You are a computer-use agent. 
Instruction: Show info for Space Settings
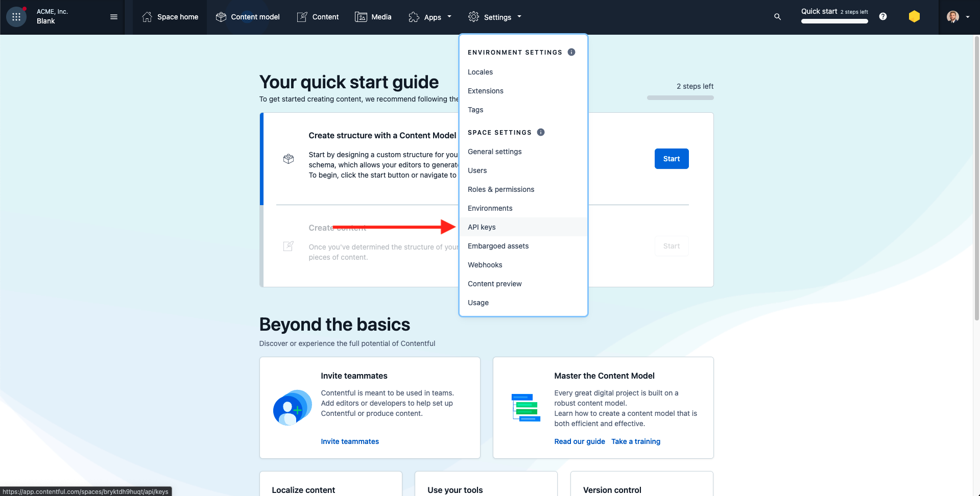541,132
